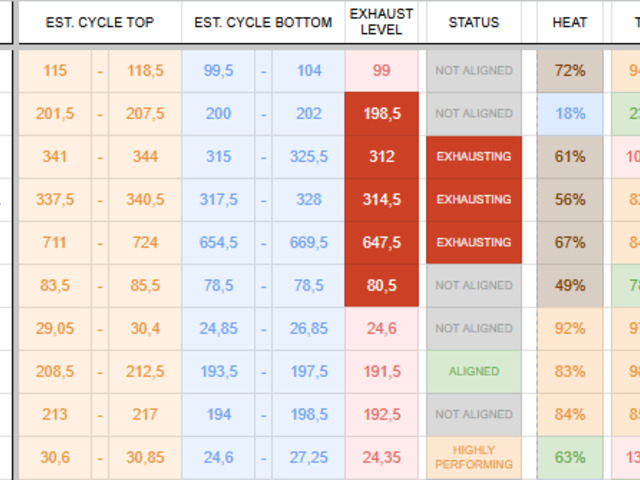Image resolution: width=640 pixels, height=480 pixels.
Task: Click the EXHAUST LEVEL column header
Action: pyautogui.click(x=381, y=22)
